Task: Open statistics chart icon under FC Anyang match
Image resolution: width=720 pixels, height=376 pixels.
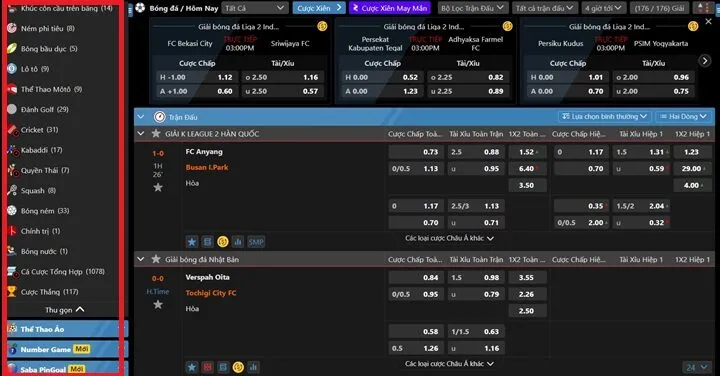Action: 238,241
